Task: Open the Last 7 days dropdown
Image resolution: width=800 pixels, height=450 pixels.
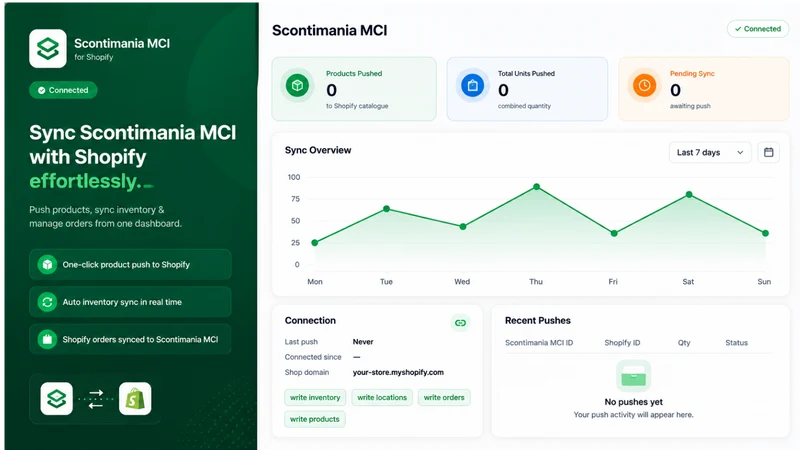Action: [x=710, y=153]
